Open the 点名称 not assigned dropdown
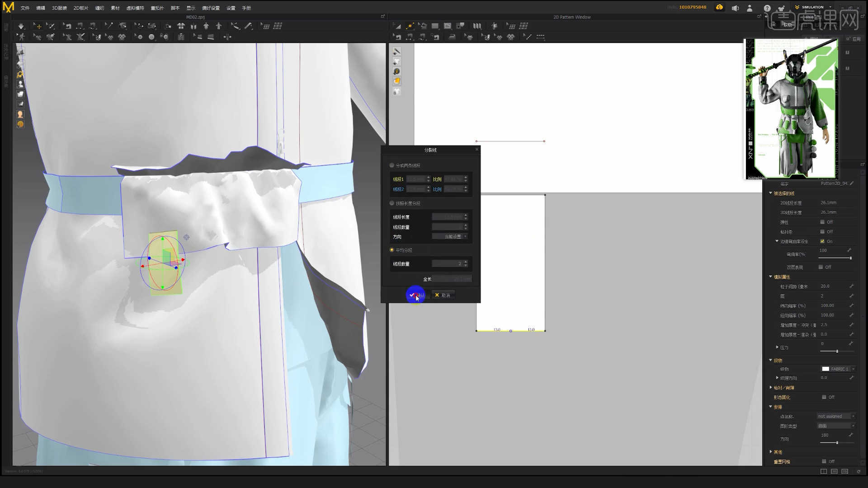The height and width of the screenshot is (488, 868). pos(835,416)
